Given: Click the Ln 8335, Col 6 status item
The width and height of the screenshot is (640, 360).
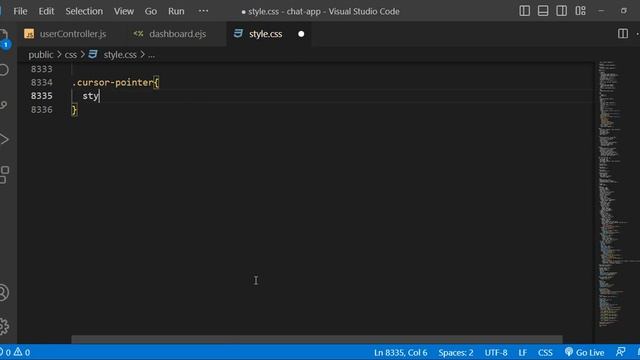Looking at the screenshot, I should pos(400,352).
